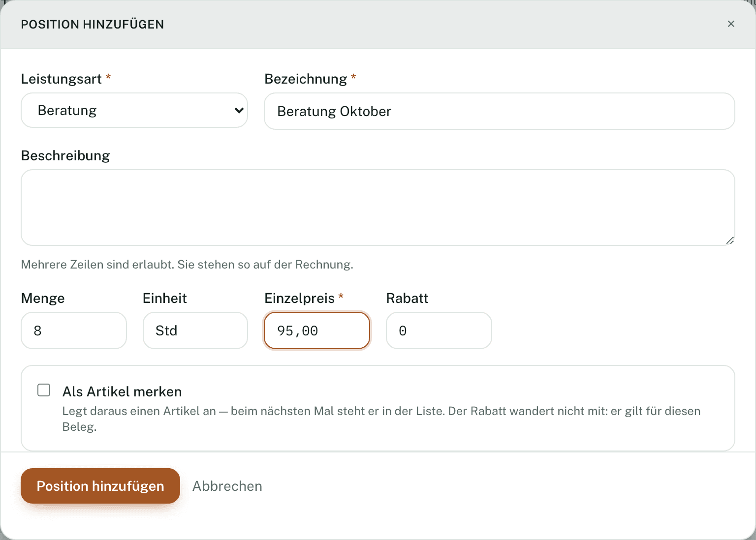Viewport: 756px width, 540px height.
Task: Click the 'POSITION HINZUFÜGEN' dialog title
Action: click(x=93, y=25)
